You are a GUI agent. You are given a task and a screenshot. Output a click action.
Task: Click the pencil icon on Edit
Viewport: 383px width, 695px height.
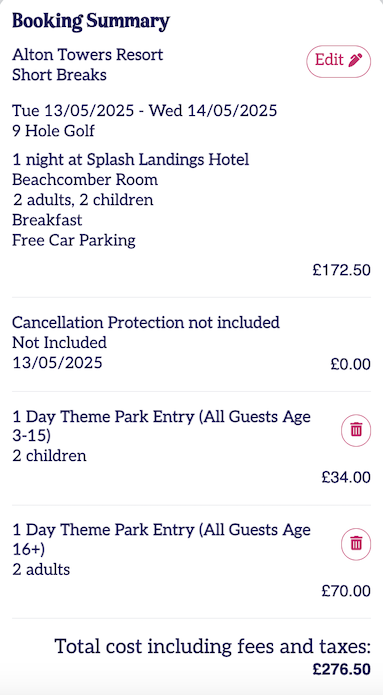[x=355, y=60]
